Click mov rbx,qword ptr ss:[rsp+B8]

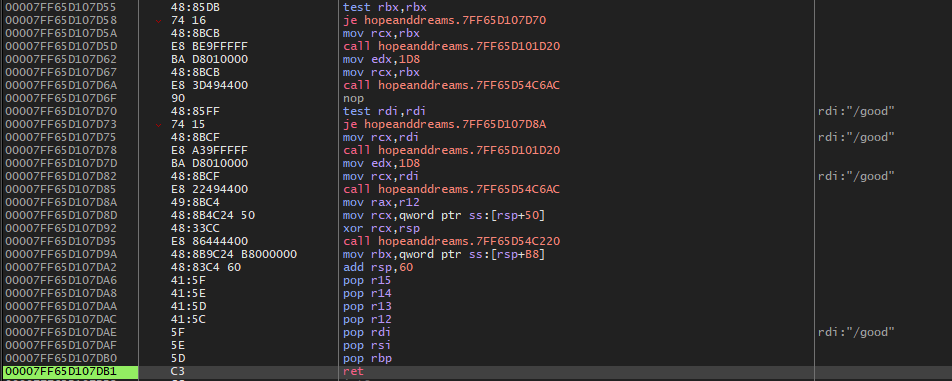(x=444, y=255)
